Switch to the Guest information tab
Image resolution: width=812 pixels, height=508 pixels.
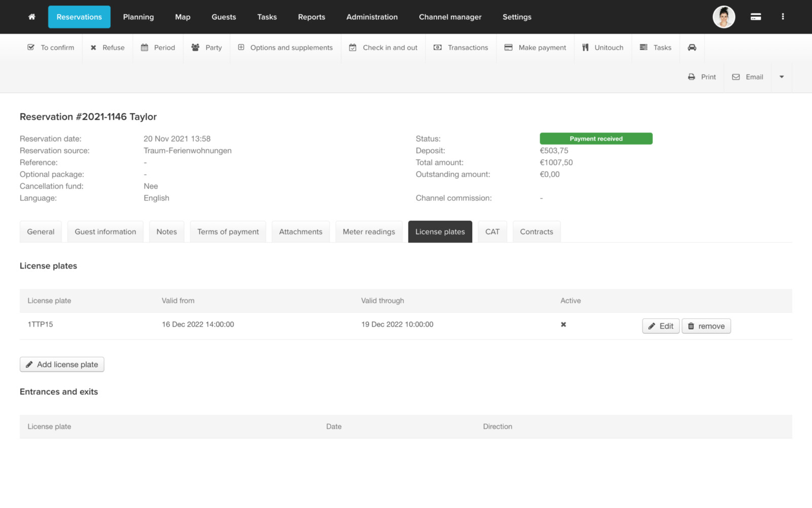(x=105, y=232)
